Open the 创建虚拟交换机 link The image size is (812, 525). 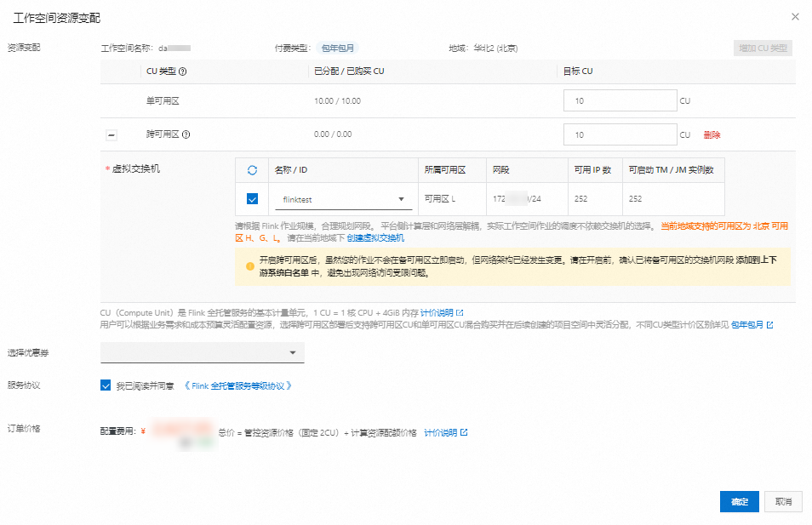click(x=375, y=238)
